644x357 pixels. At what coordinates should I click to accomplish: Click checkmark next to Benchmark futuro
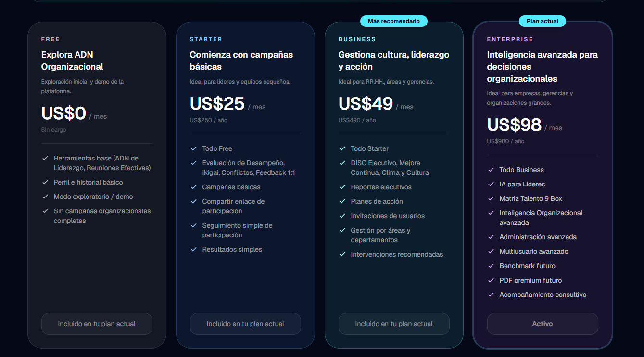pyautogui.click(x=491, y=266)
